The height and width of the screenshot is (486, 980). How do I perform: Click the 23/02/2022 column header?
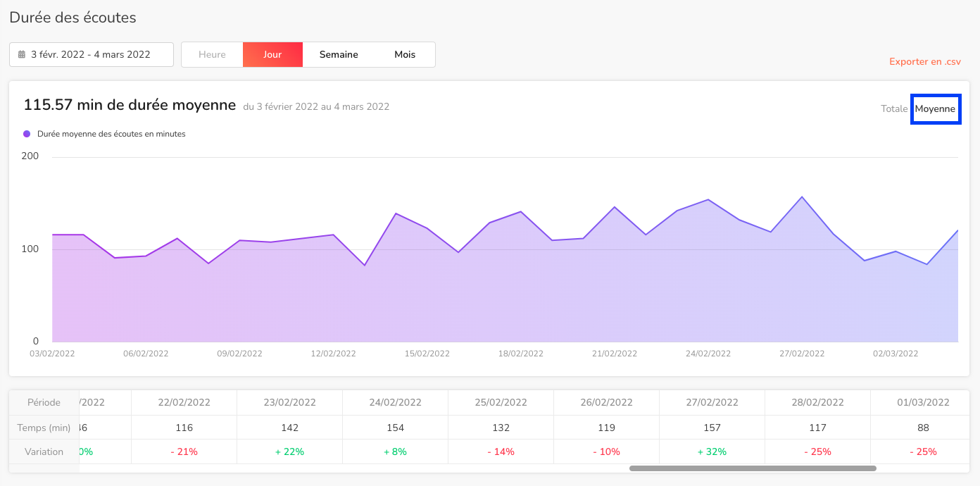pyautogui.click(x=290, y=403)
